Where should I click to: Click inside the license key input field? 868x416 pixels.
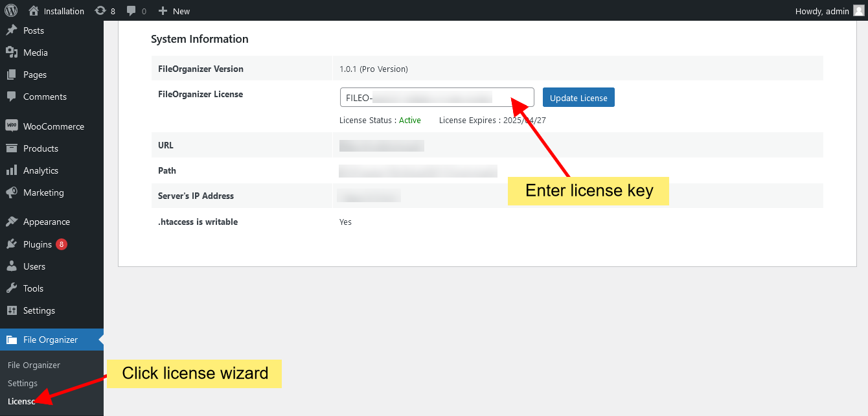point(437,97)
